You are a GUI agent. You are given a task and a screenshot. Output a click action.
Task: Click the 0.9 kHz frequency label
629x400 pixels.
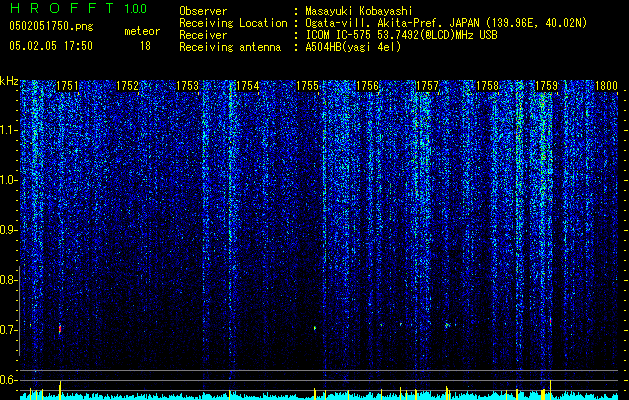click(x=8, y=230)
